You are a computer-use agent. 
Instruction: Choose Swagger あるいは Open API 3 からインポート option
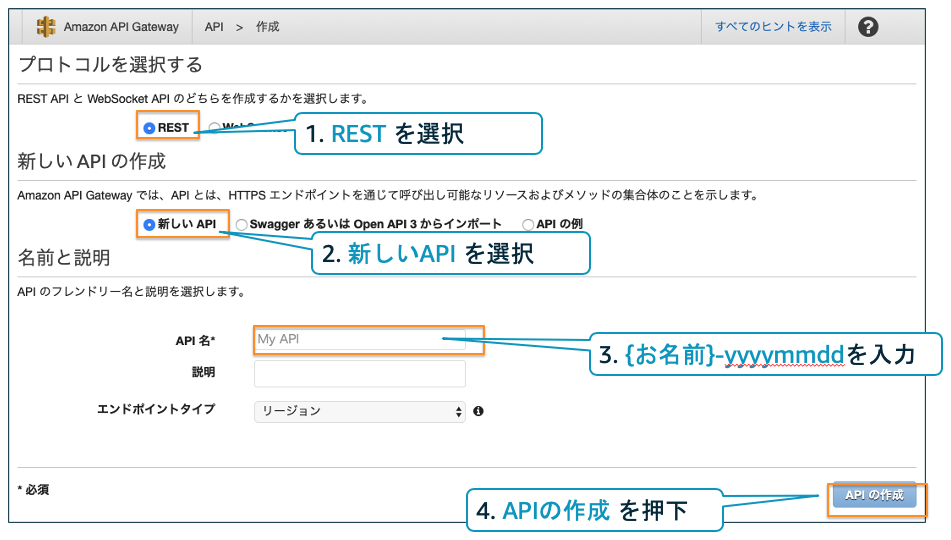(241, 224)
